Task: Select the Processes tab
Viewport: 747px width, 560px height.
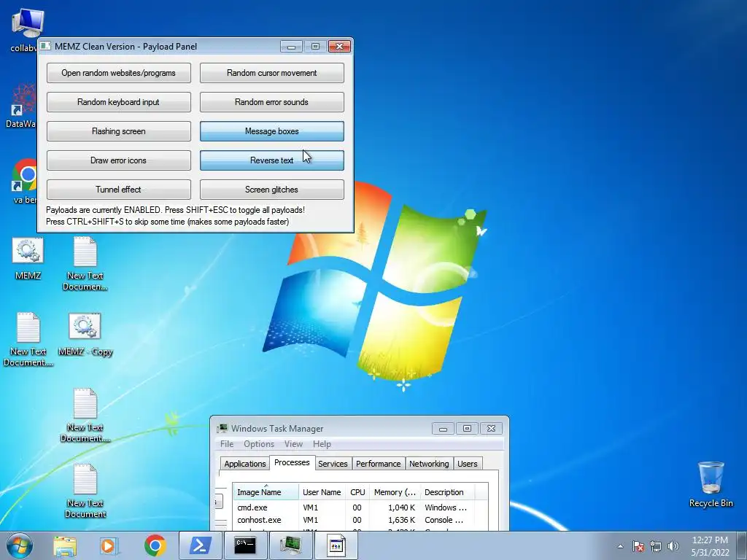Action: point(292,462)
